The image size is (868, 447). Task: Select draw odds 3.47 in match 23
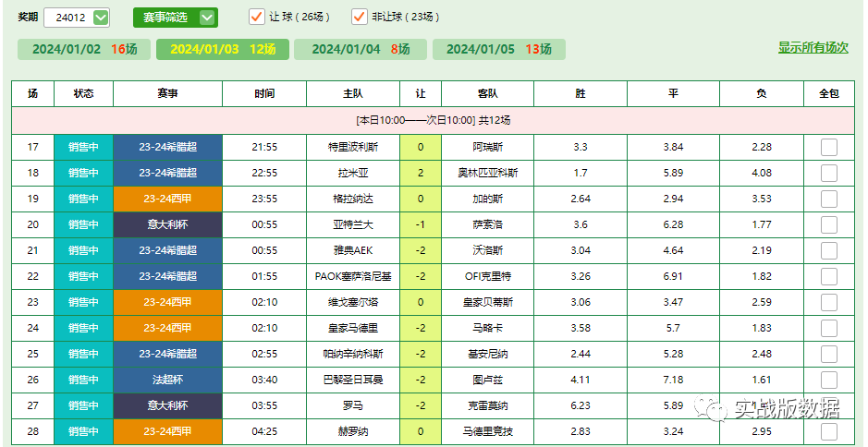673,302
